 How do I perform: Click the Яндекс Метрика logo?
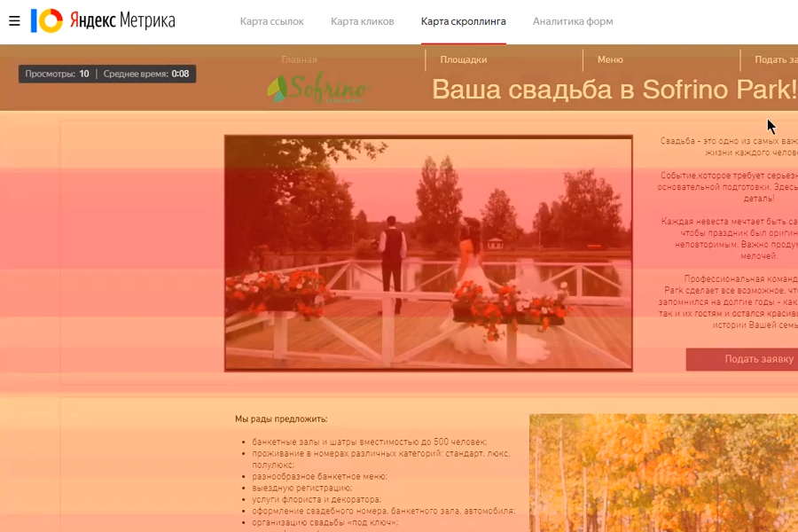(103, 20)
